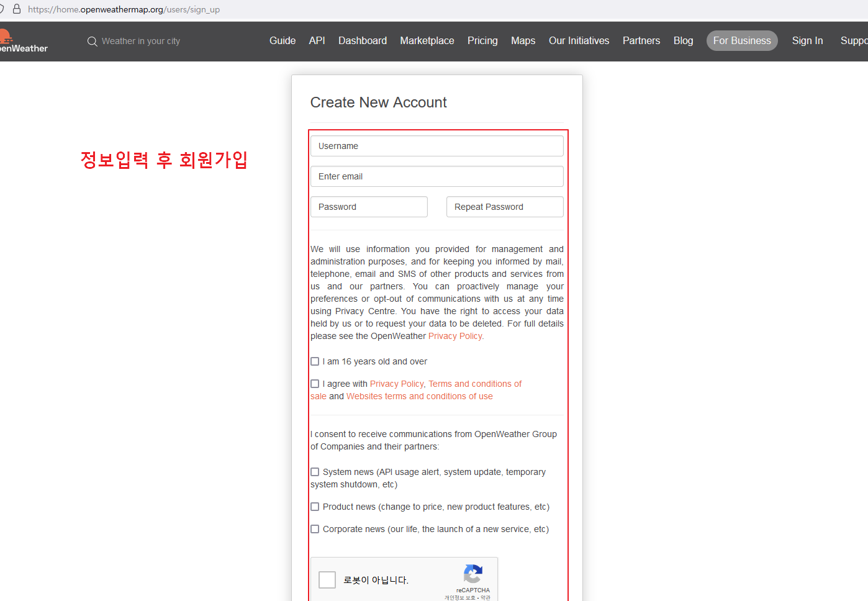Open the Guide menu item
The height and width of the screenshot is (601, 868).
click(x=283, y=41)
